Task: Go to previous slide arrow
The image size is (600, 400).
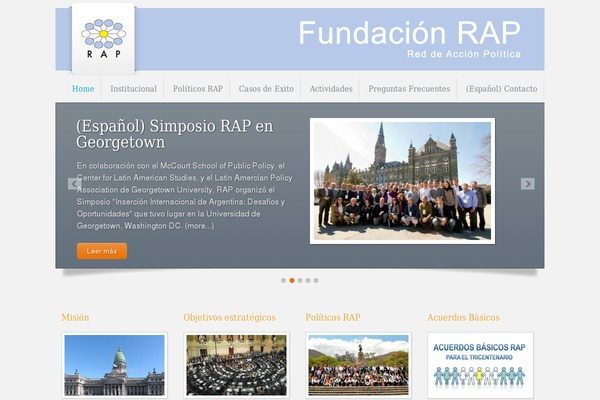Action: [74, 184]
